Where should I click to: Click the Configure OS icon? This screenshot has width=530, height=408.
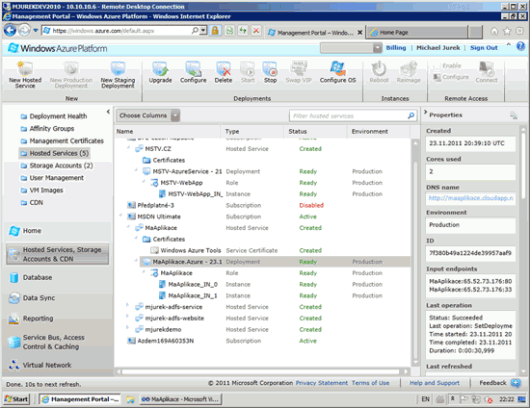pyautogui.click(x=337, y=69)
